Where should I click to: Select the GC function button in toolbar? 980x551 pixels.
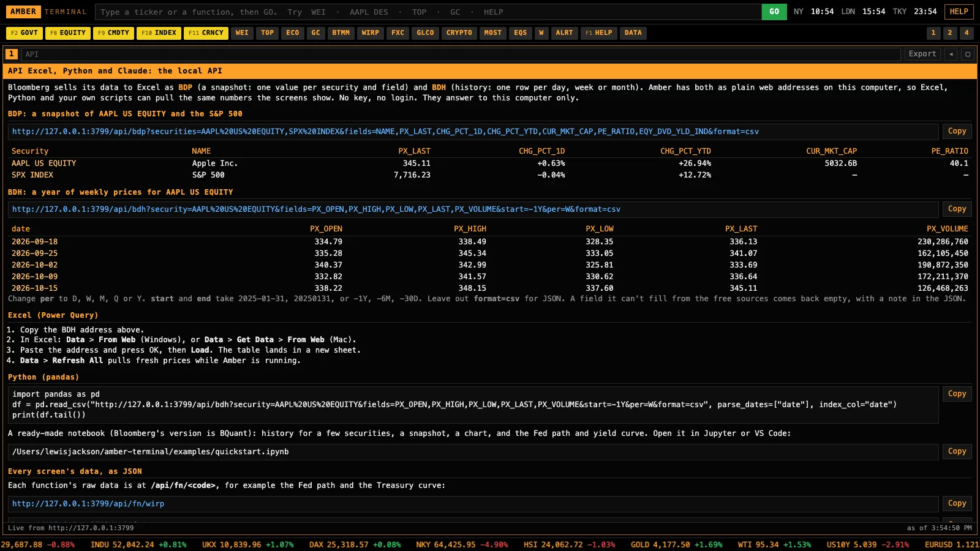point(316,33)
